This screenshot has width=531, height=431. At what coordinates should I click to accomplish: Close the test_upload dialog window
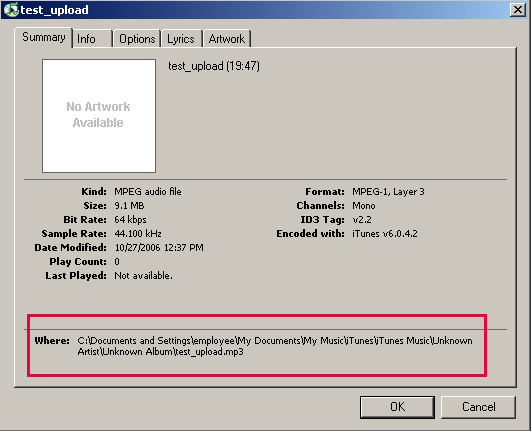518,10
